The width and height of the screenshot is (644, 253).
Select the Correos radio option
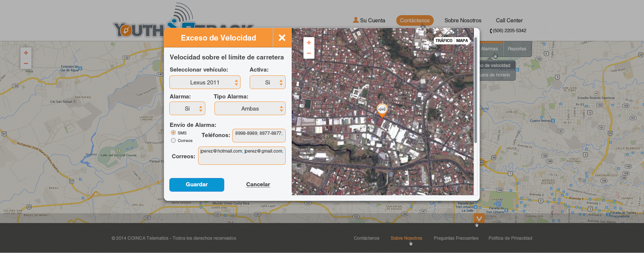(173, 140)
